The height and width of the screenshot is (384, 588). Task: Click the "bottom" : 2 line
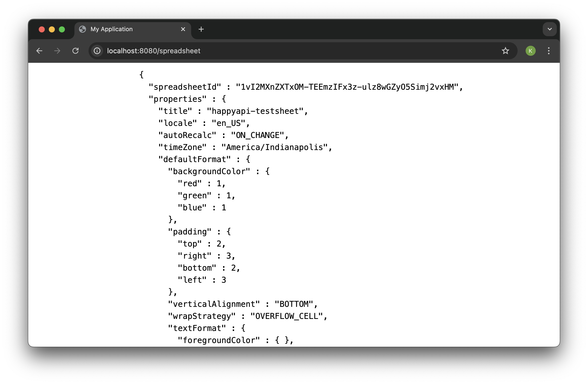209,268
